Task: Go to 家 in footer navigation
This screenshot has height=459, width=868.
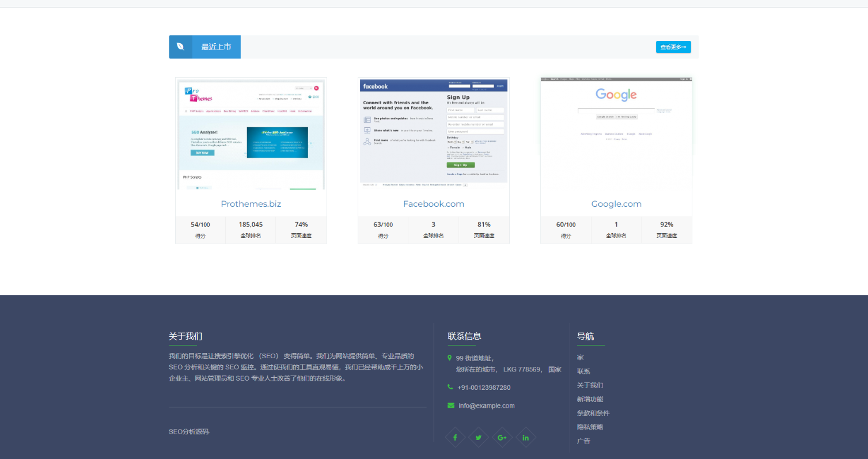Action: pyautogui.click(x=581, y=358)
